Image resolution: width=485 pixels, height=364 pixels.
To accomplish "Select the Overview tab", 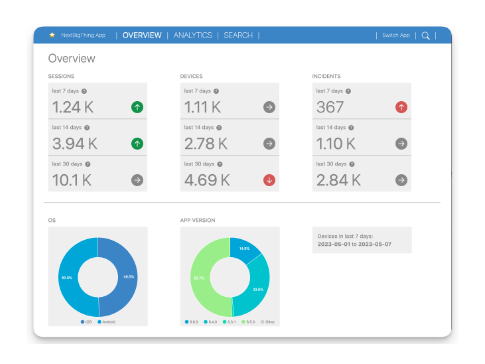I will click(x=142, y=35).
